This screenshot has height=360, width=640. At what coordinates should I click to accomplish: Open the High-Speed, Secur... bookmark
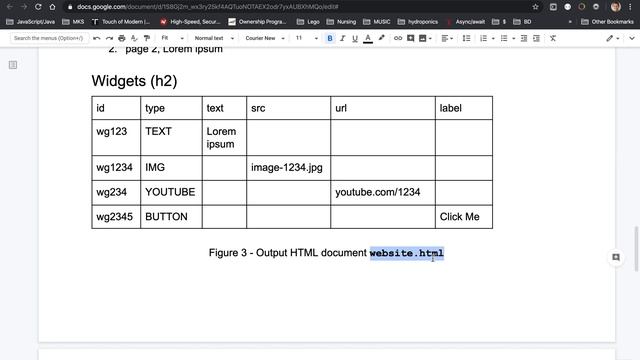(x=190, y=22)
